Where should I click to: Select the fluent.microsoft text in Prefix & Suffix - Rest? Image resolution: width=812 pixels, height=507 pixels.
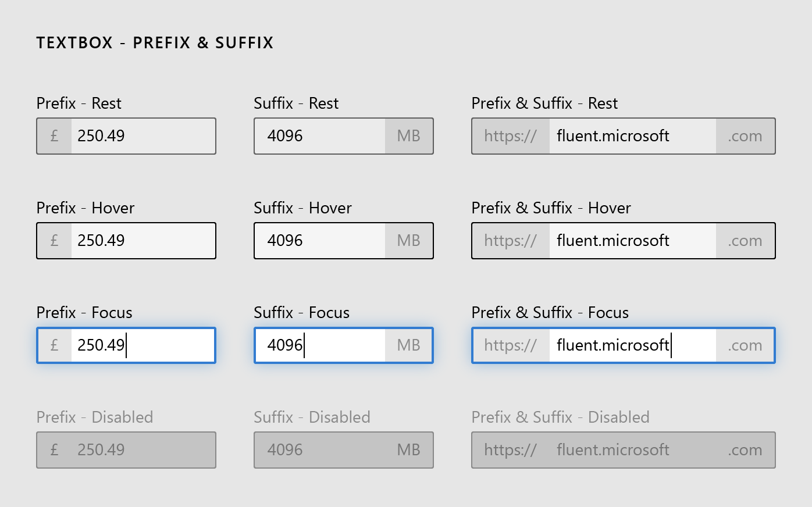coord(613,136)
